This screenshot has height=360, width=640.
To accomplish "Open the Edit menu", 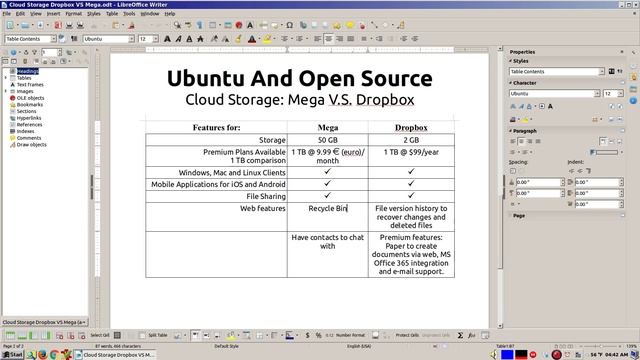I will point(20,13).
